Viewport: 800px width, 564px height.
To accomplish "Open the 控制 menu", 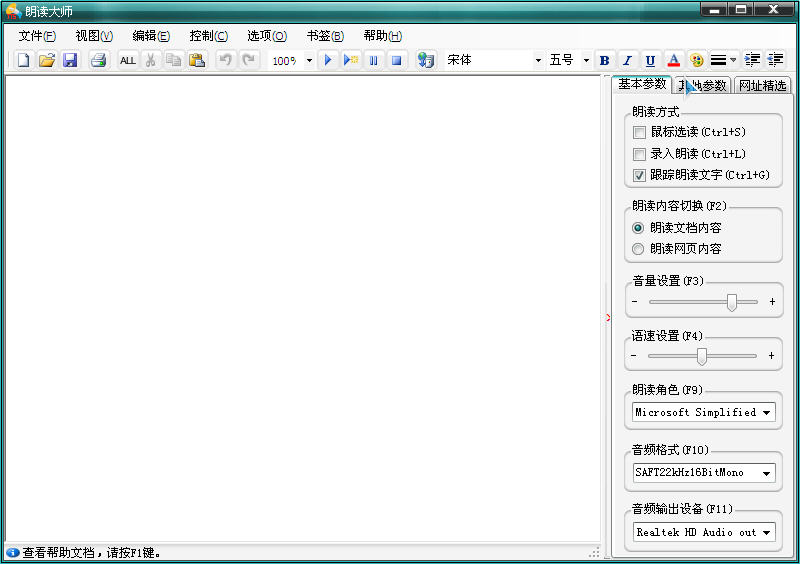I will point(208,36).
